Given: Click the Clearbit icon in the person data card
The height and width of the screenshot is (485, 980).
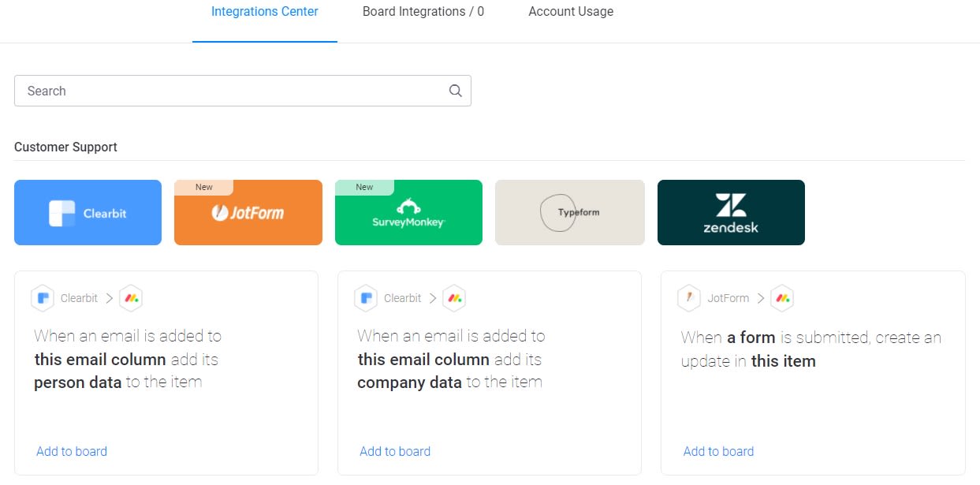Looking at the screenshot, I should pyautogui.click(x=43, y=298).
